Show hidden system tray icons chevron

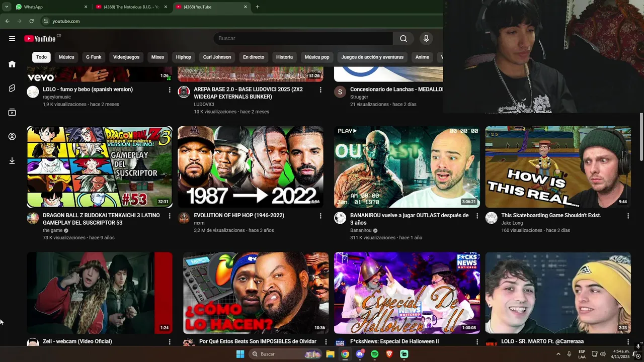(x=558, y=354)
